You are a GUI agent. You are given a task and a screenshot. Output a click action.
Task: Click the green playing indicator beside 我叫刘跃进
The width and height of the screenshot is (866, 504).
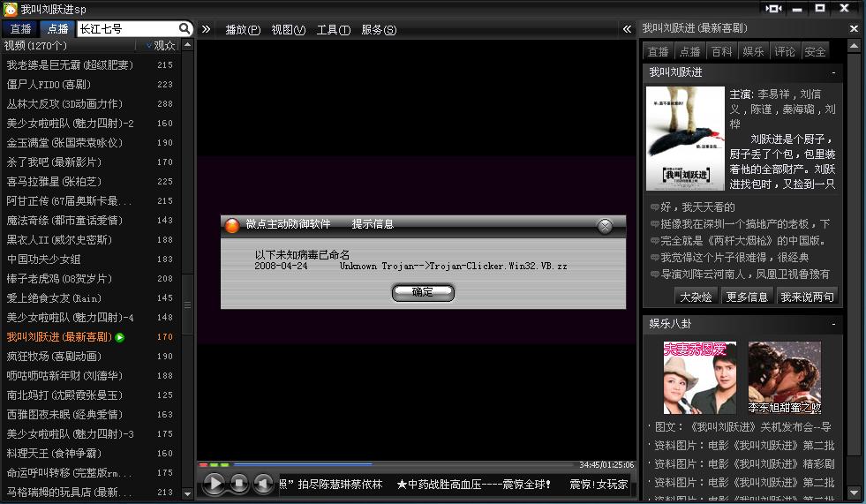[120, 337]
